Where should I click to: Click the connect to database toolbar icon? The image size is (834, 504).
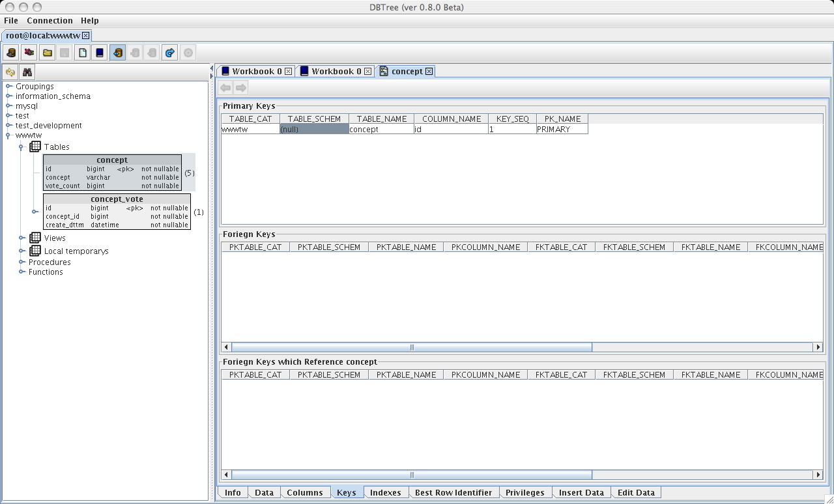coord(11,53)
